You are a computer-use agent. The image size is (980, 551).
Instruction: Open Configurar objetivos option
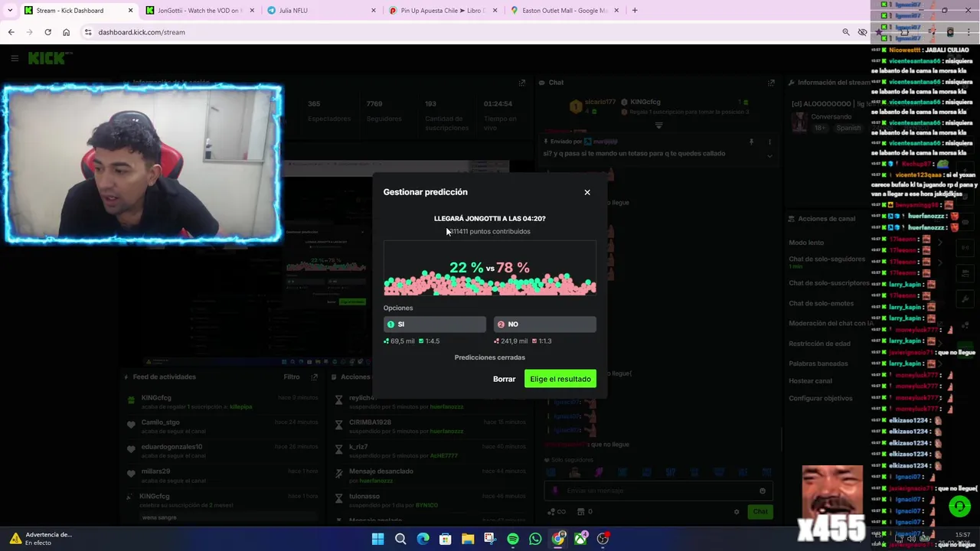point(820,398)
